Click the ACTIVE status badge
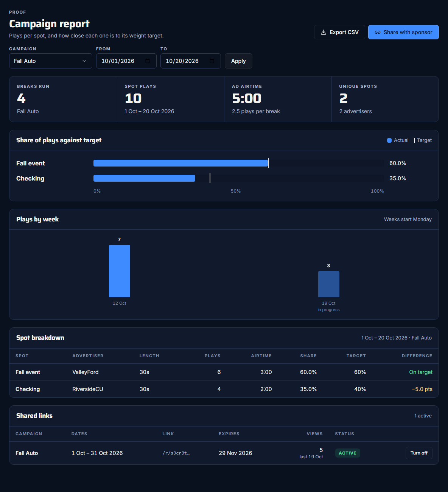Viewport: 448px width, 492px height. (x=347, y=453)
